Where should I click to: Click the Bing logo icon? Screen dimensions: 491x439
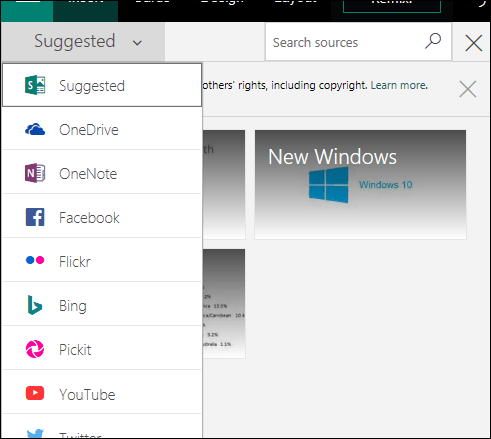35,305
